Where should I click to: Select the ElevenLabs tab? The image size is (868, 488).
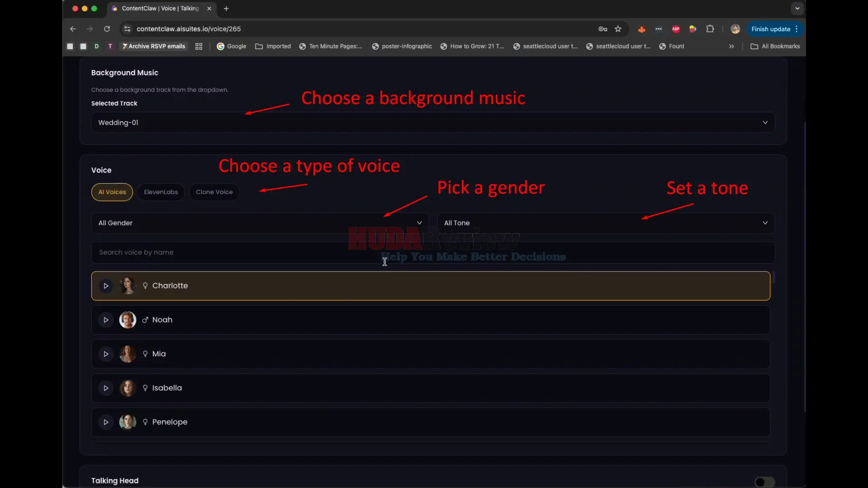(161, 192)
